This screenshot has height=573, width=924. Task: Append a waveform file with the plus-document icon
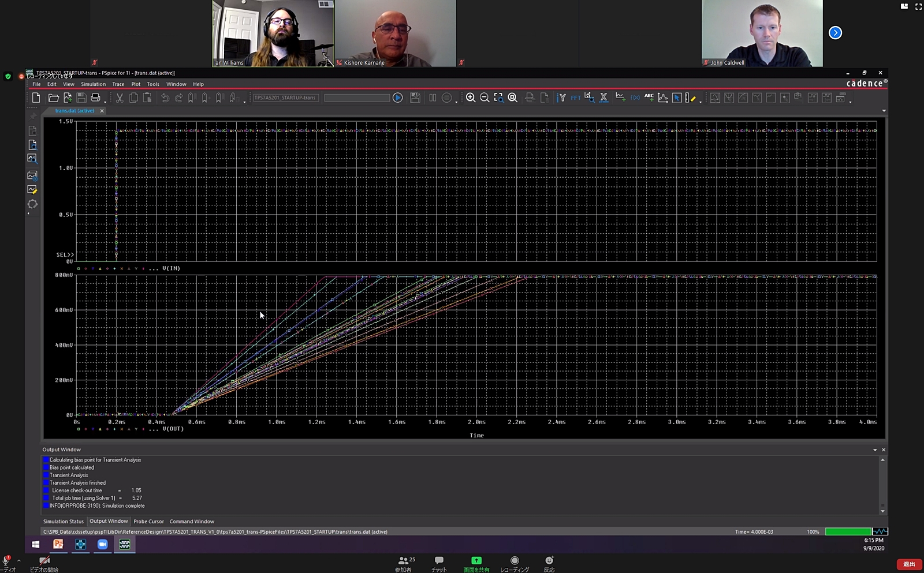(68, 98)
